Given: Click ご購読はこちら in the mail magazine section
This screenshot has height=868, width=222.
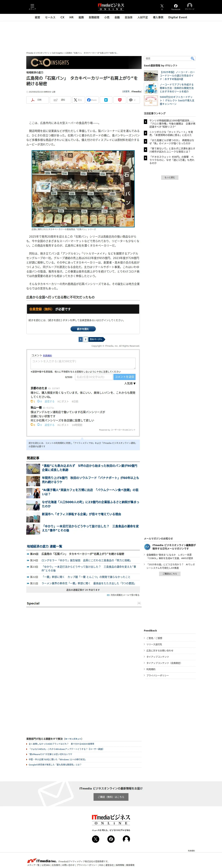Looking at the screenshot, I should [170, 574].
